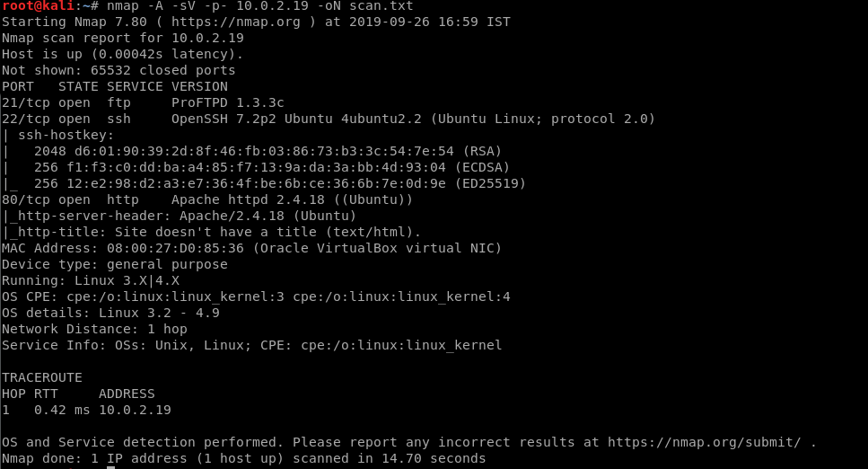
Task: Click the traceroute hop address 10.0.2.19
Action: (x=135, y=411)
